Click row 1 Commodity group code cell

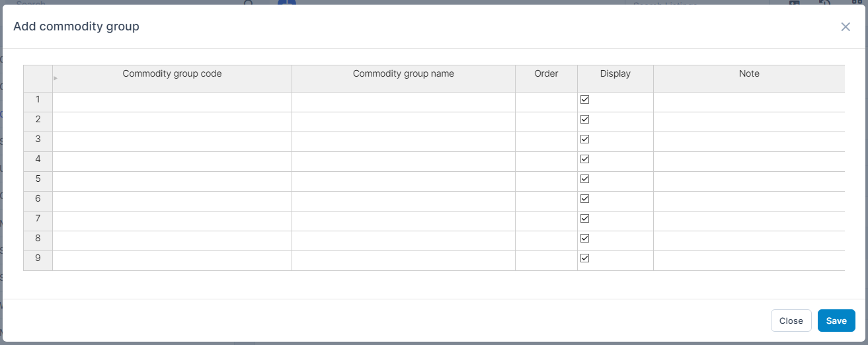tap(172, 102)
